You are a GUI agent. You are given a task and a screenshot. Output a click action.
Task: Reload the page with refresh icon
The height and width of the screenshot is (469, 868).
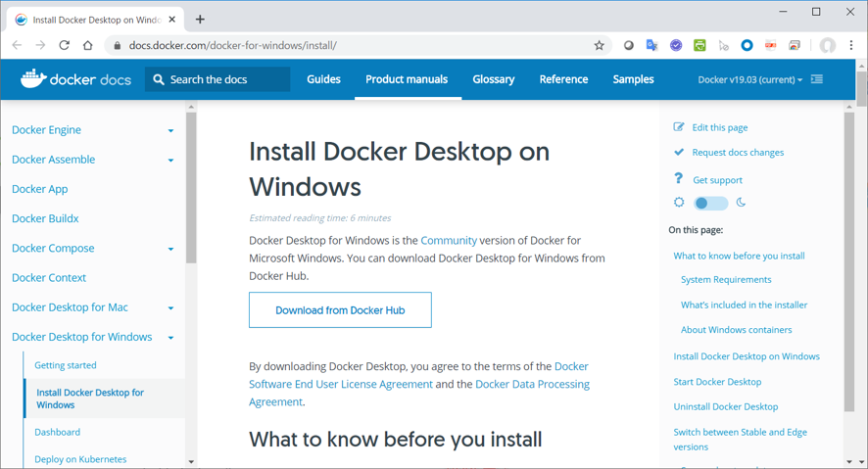65,45
